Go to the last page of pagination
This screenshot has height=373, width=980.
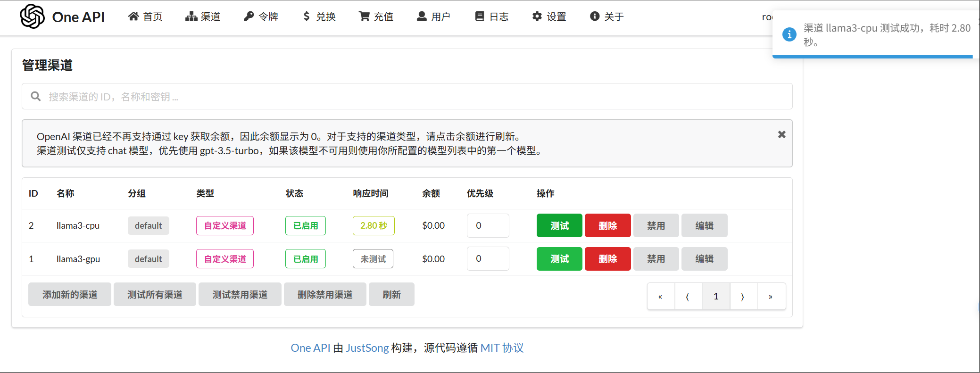(771, 297)
